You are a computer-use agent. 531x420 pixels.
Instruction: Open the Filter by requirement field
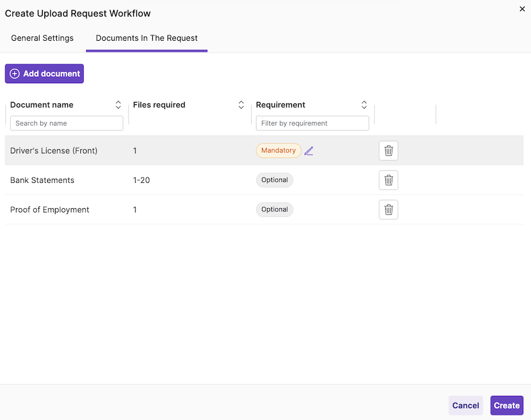[313, 123]
